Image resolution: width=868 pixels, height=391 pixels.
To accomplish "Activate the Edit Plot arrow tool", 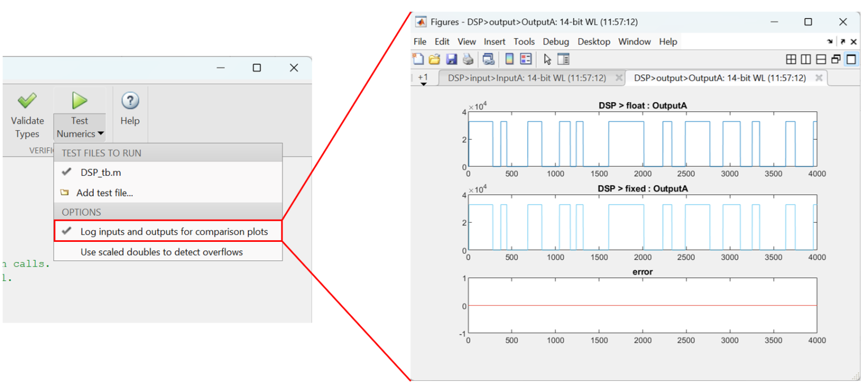I will click(x=546, y=59).
